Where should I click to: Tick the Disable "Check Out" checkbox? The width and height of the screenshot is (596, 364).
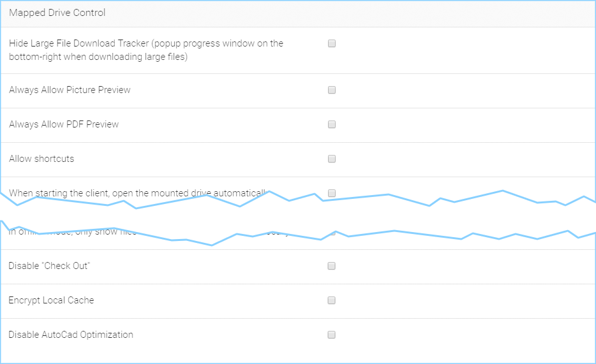(x=331, y=266)
